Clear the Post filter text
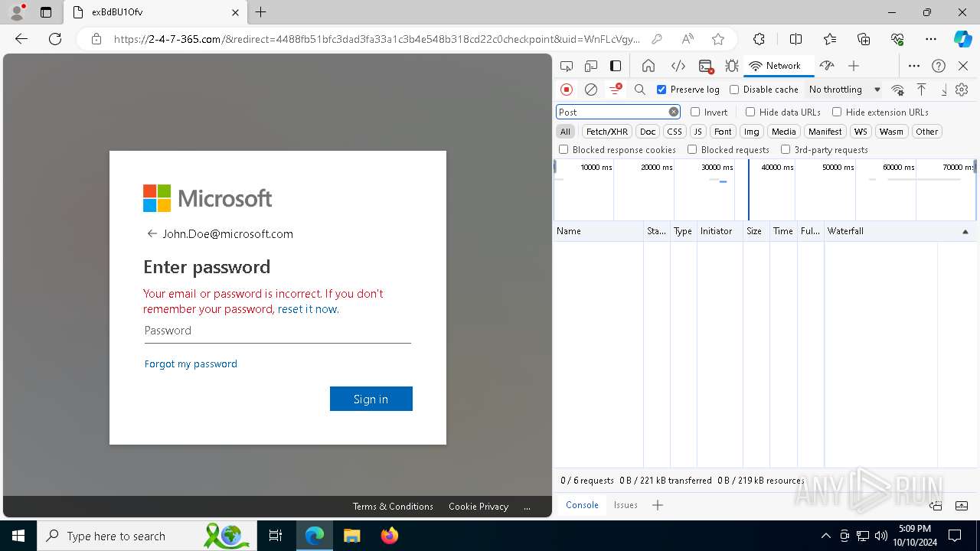Image resolution: width=980 pixels, height=551 pixels. click(x=674, y=112)
